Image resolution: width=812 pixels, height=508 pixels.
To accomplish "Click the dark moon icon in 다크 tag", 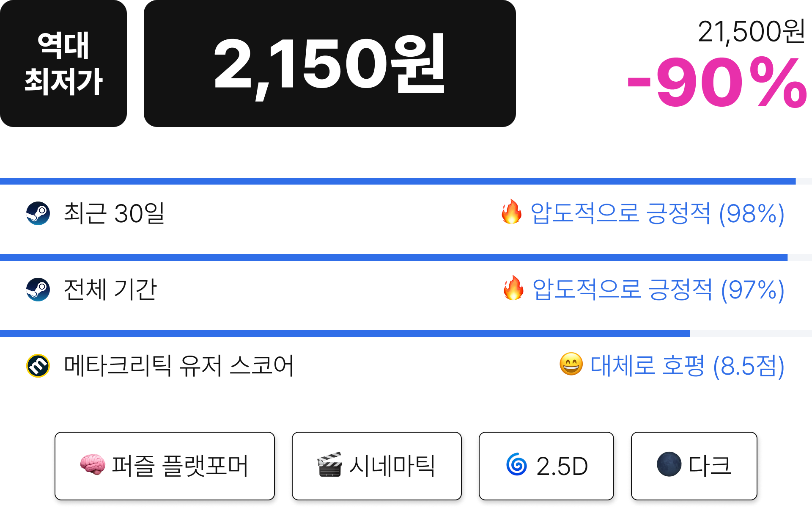I will tap(669, 464).
